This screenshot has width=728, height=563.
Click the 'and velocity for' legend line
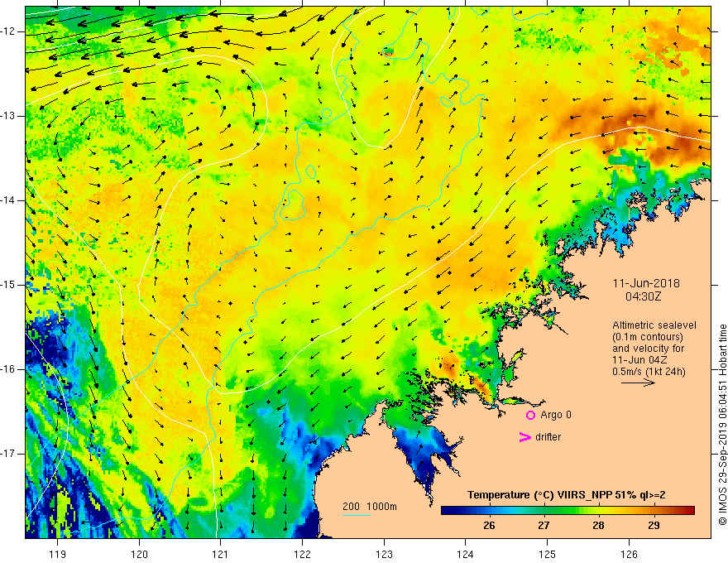point(648,349)
